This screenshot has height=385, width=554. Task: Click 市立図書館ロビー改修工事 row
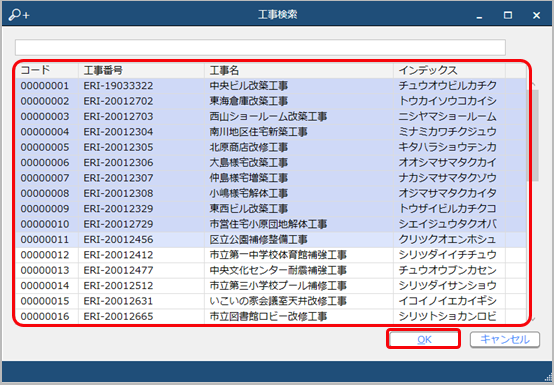pos(271,316)
